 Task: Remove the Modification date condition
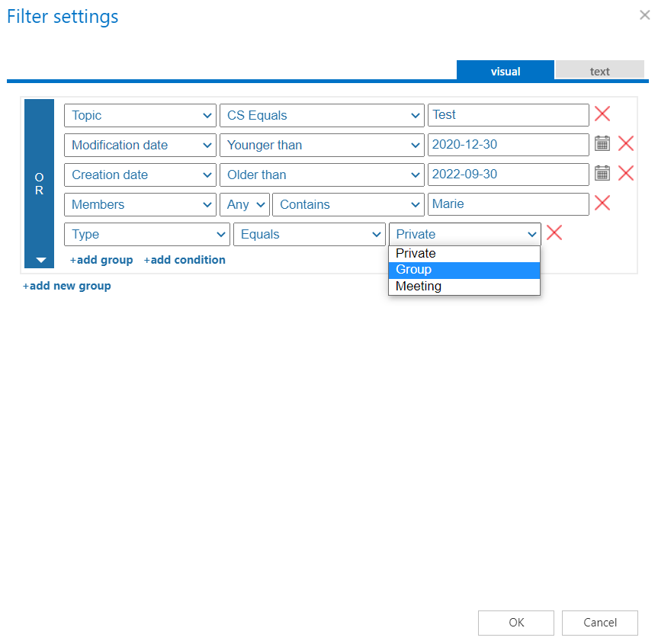point(626,144)
